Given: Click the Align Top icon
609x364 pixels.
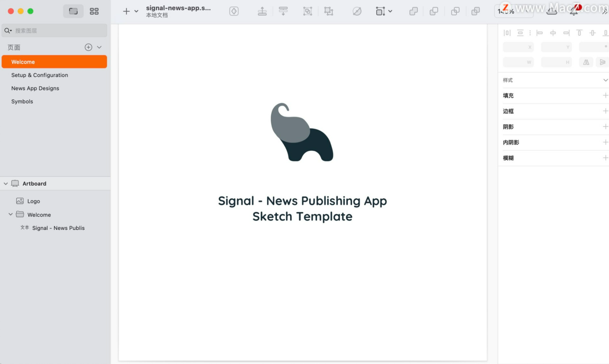Looking at the screenshot, I should coord(579,33).
